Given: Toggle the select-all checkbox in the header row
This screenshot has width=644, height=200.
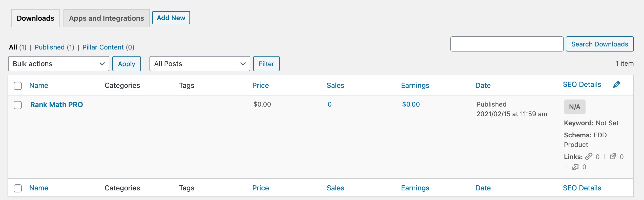Looking at the screenshot, I should (x=18, y=86).
